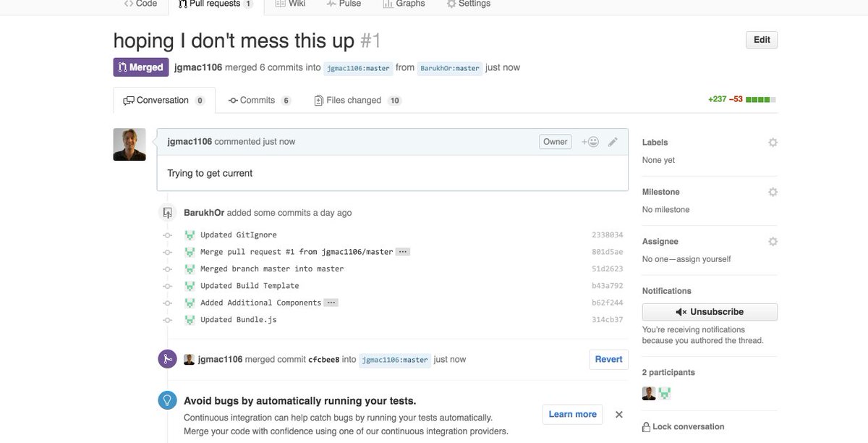
Task: Click the identicon beside Updated GitIgnore
Action: pos(190,235)
